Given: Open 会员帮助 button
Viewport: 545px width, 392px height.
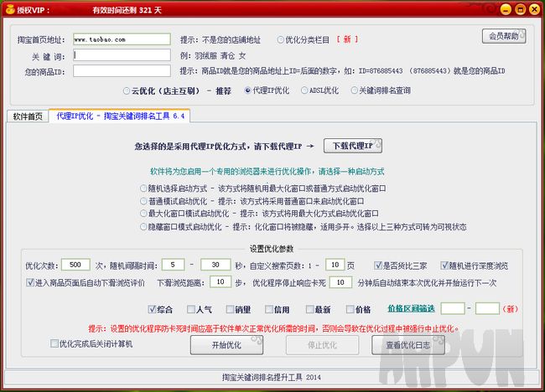Looking at the screenshot, I should coord(504,36).
